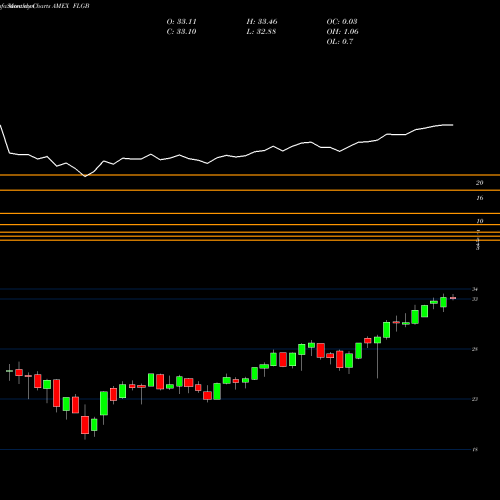Click the lowest red candle at the chart bottom
This screenshot has width=500, height=500.
85,425
